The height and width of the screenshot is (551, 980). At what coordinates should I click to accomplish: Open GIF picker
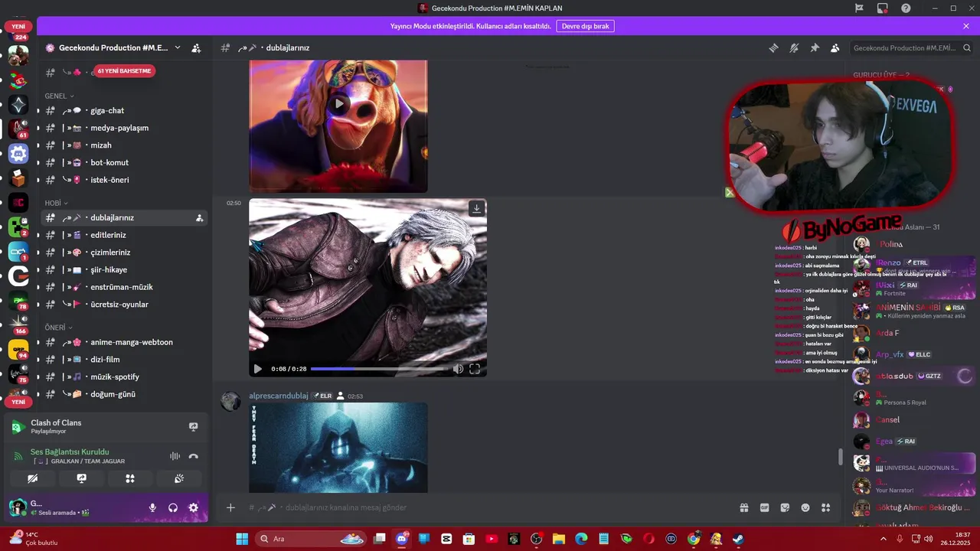(x=764, y=507)
